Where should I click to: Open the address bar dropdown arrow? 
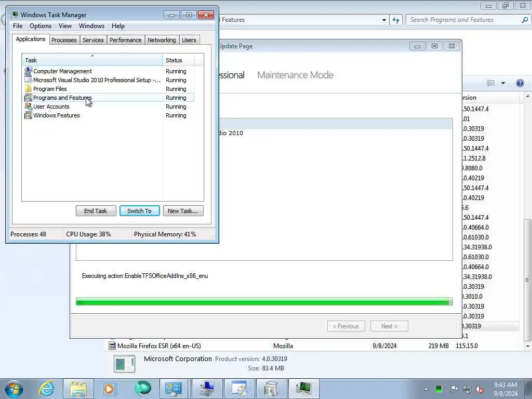384,20
